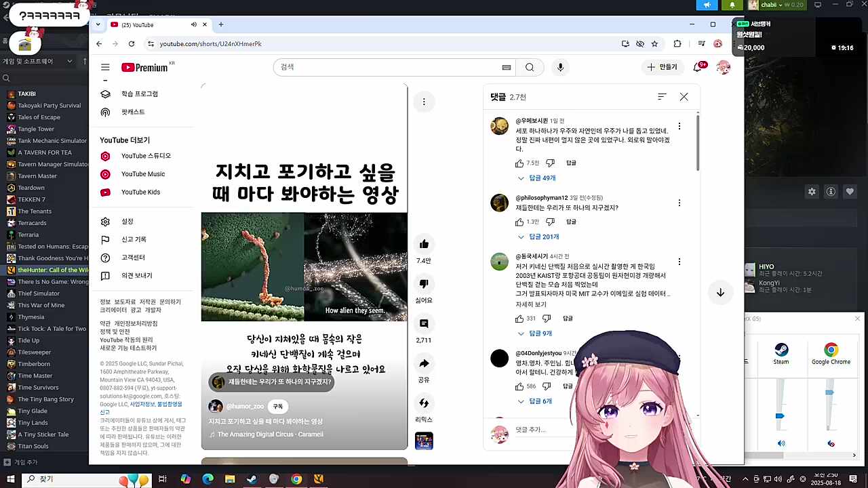Open YouTube 스튜디오 from sidebar
This screenshot has height=488, width=868.
(146, 156)
